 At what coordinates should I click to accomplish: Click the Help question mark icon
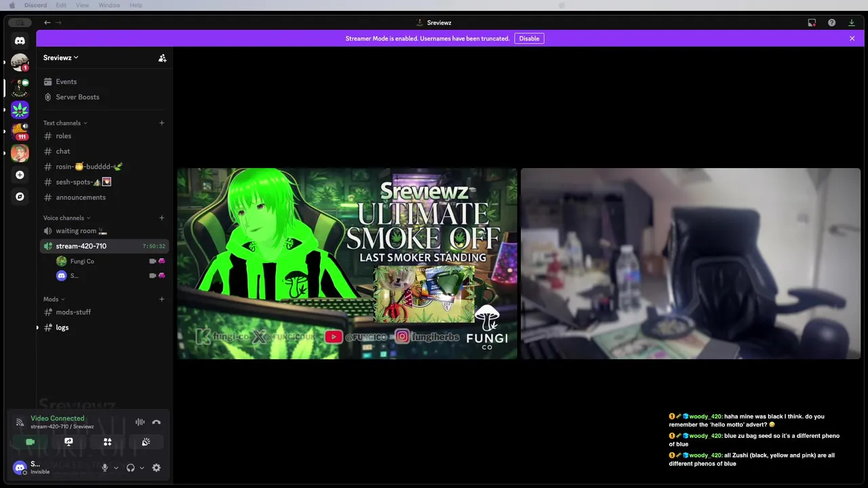pos(831,22)
